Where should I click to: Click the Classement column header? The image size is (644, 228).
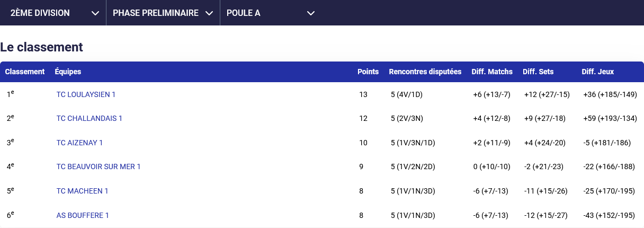25,72
